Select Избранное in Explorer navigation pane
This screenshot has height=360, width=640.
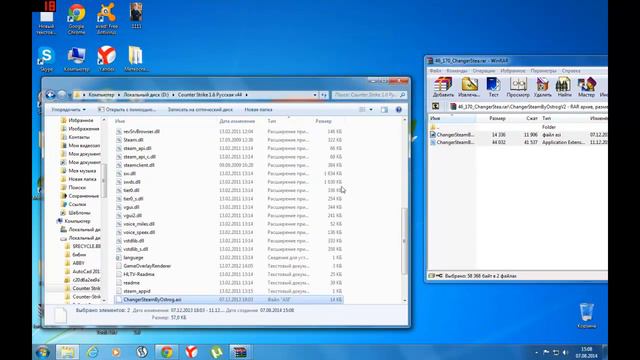tap(77, 120)
